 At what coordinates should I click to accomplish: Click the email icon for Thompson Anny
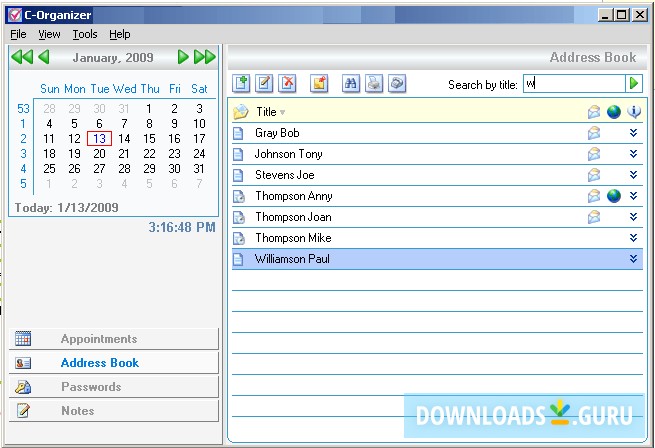pos(594,196)
